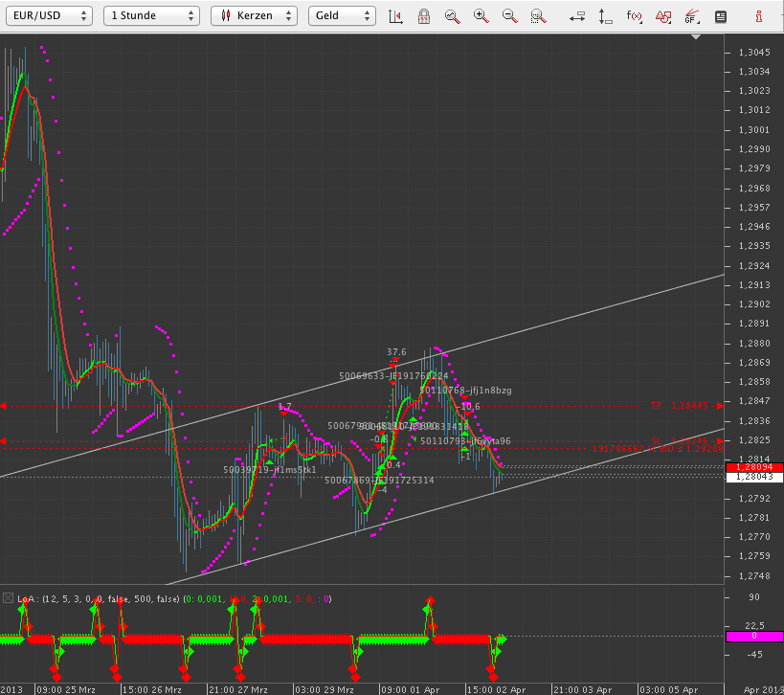The image size is (784, 695).
Task: Select order label 50039719-jf1ms5tk1
Action: (270, 470)
